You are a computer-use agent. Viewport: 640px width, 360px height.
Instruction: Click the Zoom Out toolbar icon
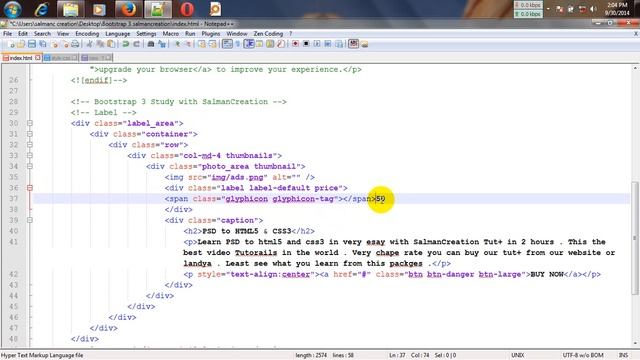pos(189,44)
